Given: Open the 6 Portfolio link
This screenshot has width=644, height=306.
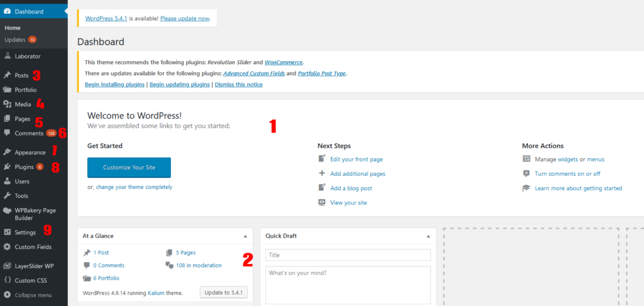Looking at the screenshot, I should pyautogui.click(x=106, y=278).
